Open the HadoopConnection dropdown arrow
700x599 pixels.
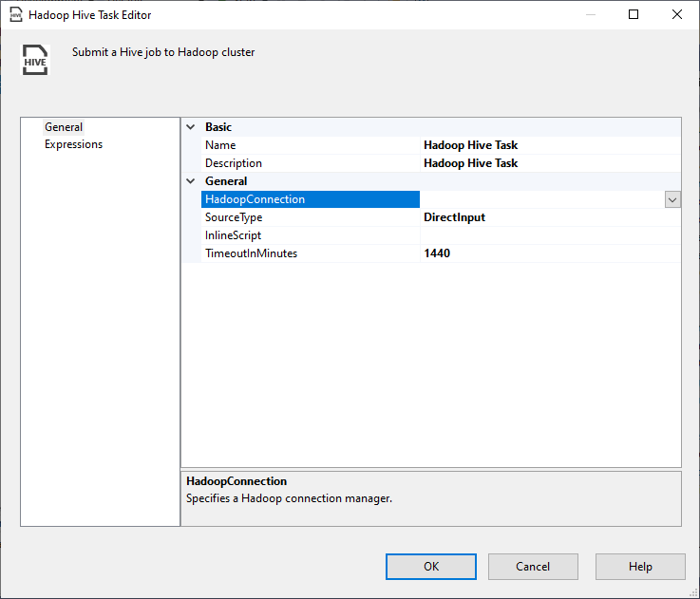pyautogui.click(x=672, y=199)
